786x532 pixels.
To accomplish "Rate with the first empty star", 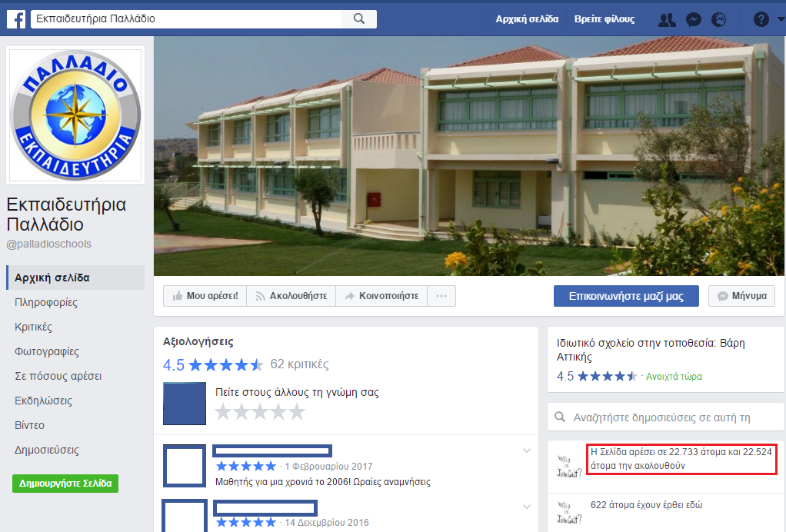I will pyautogui.click(x=223, y=412).
